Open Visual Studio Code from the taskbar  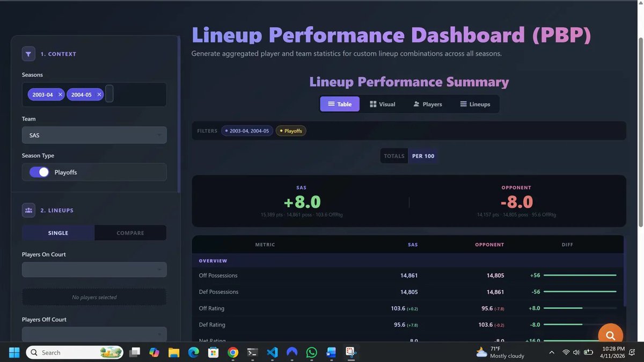[272, 352]
